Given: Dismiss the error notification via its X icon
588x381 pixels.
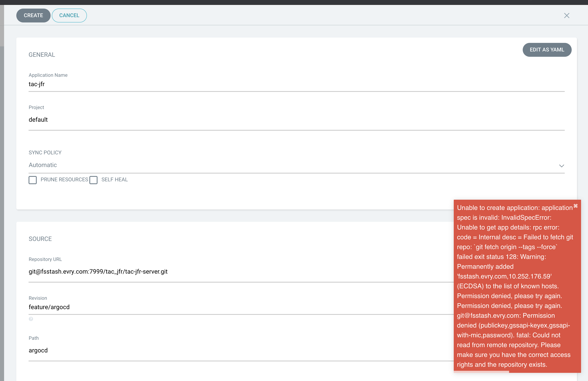Looking at the screenshot, I should [576, 206].
